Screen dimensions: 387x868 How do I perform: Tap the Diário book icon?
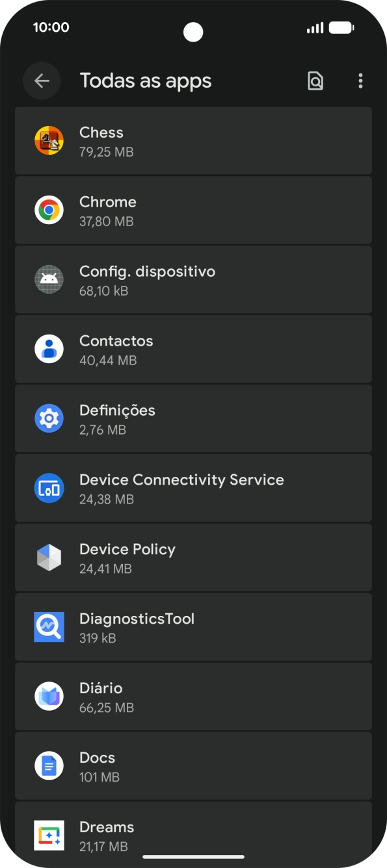point(49,697)
